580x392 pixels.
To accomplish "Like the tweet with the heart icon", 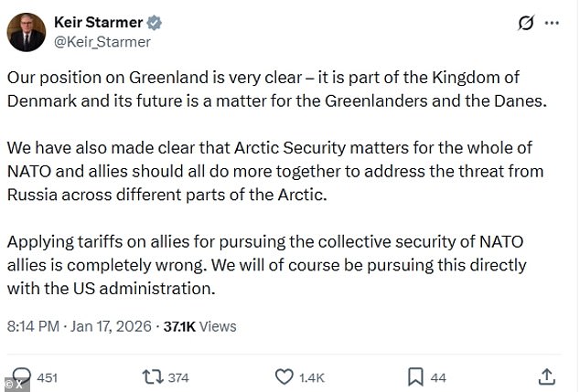I will click(x=285, y=376).
